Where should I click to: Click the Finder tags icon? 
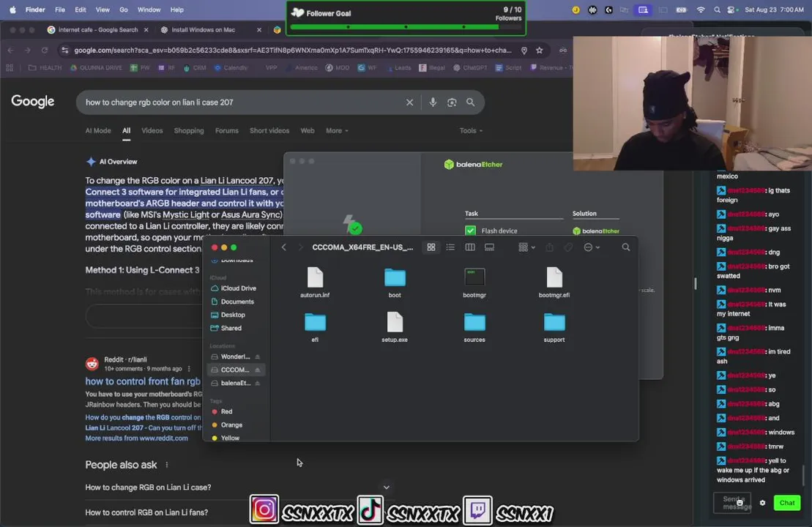(x=569, y=247)
